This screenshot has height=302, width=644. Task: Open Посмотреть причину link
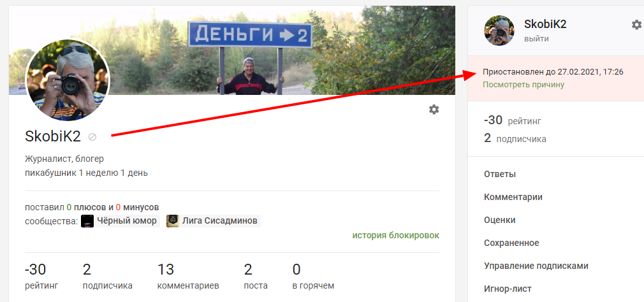click(x=523, y=85)
